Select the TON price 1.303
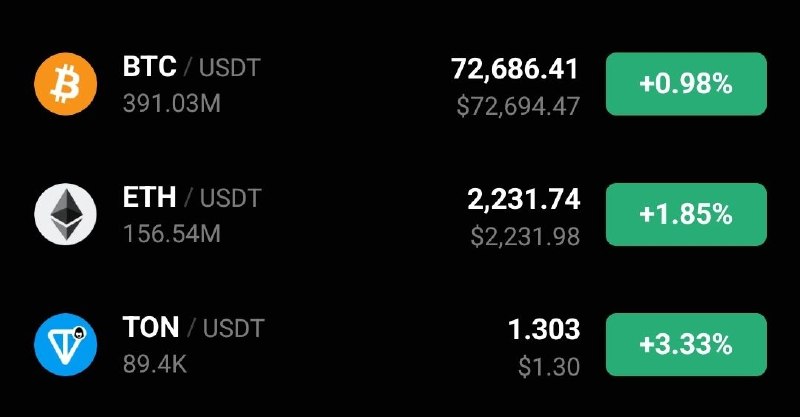The image size is (800, 417). pyautogui.click(x=544, y=329)
